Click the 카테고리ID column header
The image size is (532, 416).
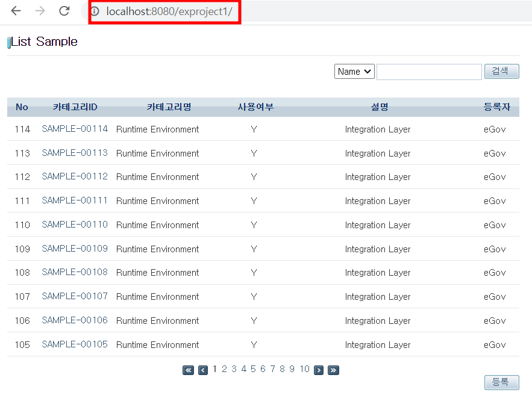(x=75, y=107)
